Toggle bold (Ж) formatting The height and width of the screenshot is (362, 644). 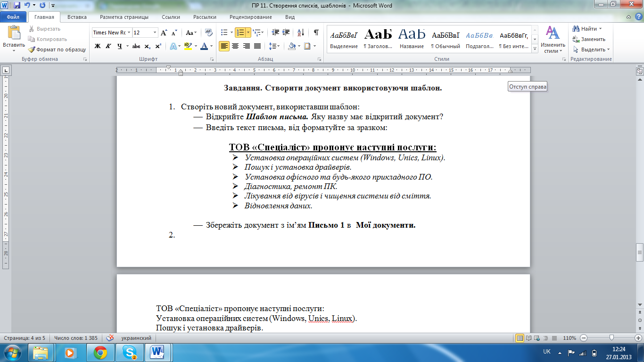pyautogui.click(x=98, y=46)
